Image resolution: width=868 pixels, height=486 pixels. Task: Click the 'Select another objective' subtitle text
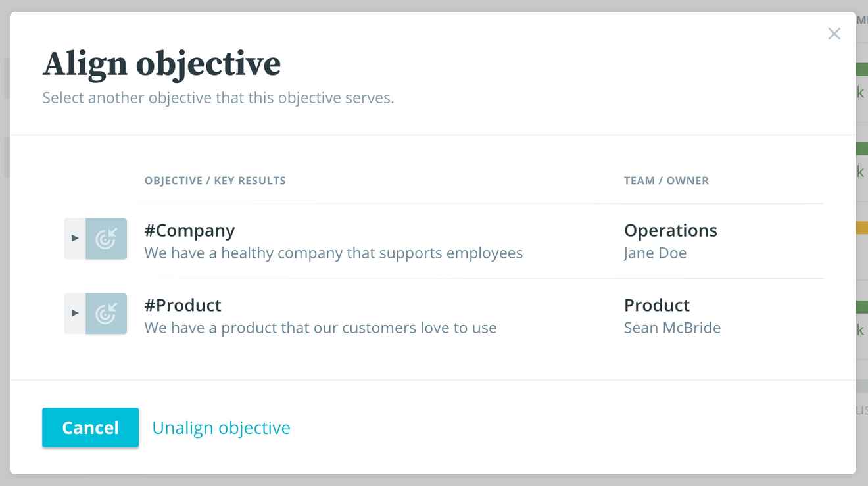218,99
